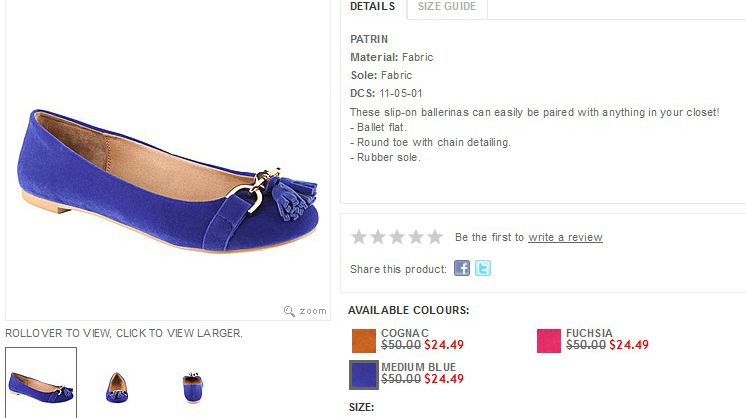The image size is (746, 418).
Task: Select Medium Blue colour swatch
Action: 364,375
